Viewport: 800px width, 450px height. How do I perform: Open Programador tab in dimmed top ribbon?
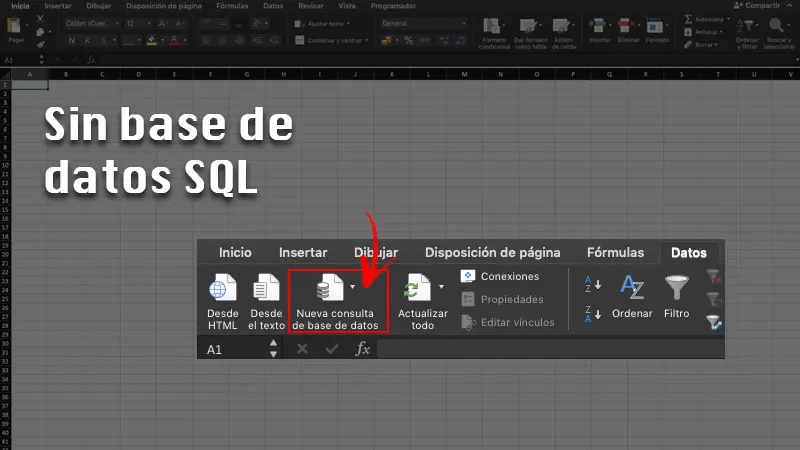point(393,6)
